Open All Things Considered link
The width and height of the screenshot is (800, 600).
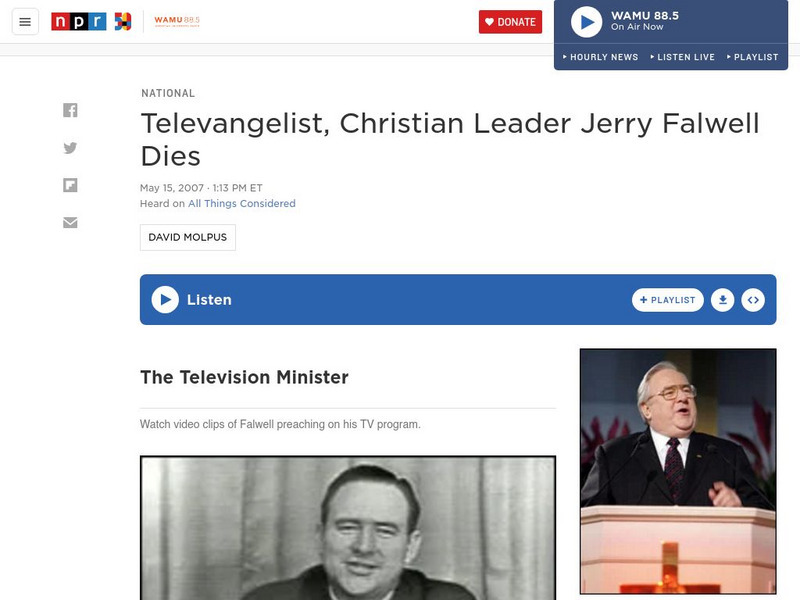pyautogui.click(x=242, y=204)
